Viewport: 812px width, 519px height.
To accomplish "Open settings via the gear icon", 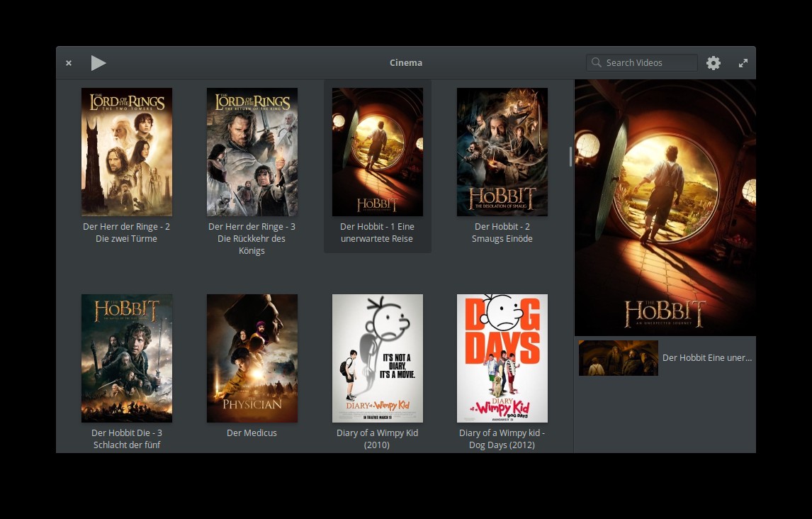I will 713,62.
